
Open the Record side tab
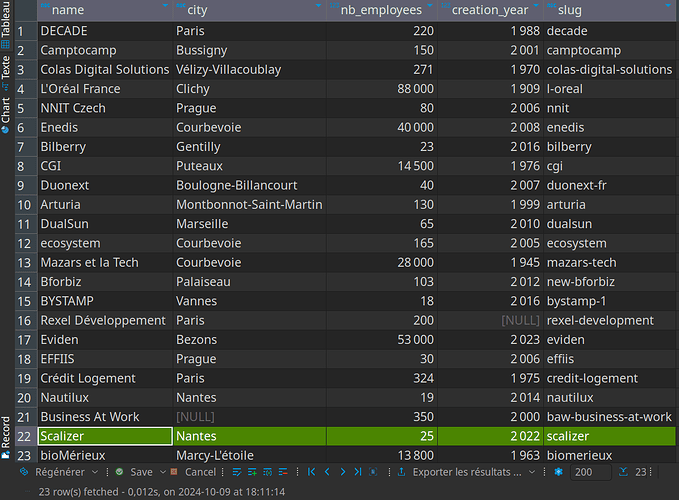click(6, 437)
